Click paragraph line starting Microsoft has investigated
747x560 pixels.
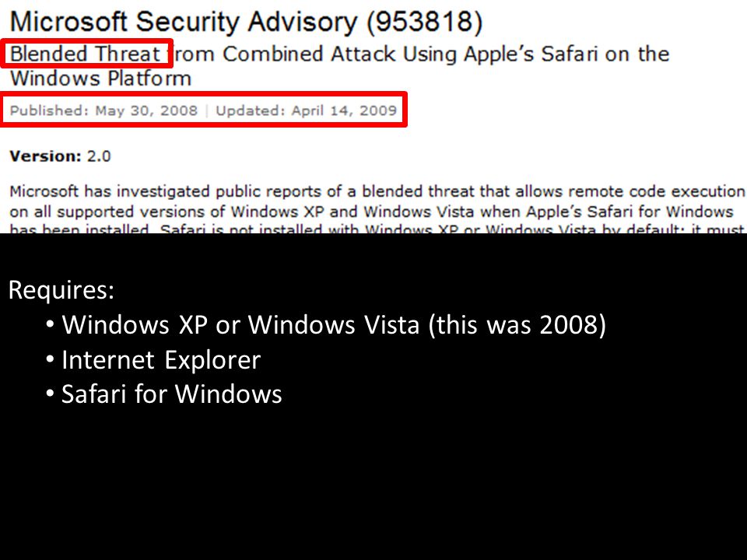(x=377, y=191)
